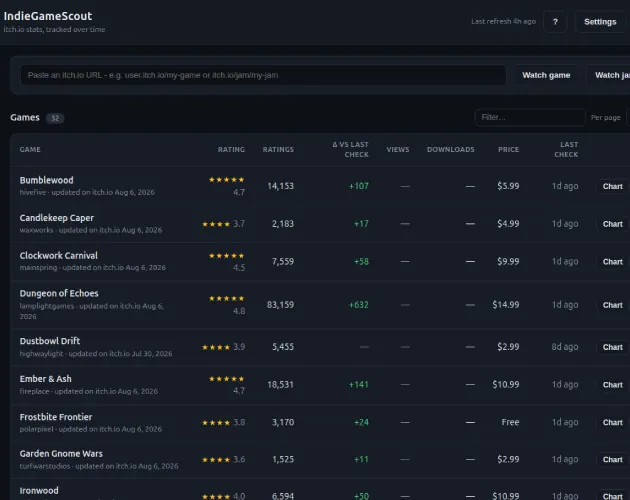Focus the itch.io URL input field
The image size is (630, 500).
point(263,75)
